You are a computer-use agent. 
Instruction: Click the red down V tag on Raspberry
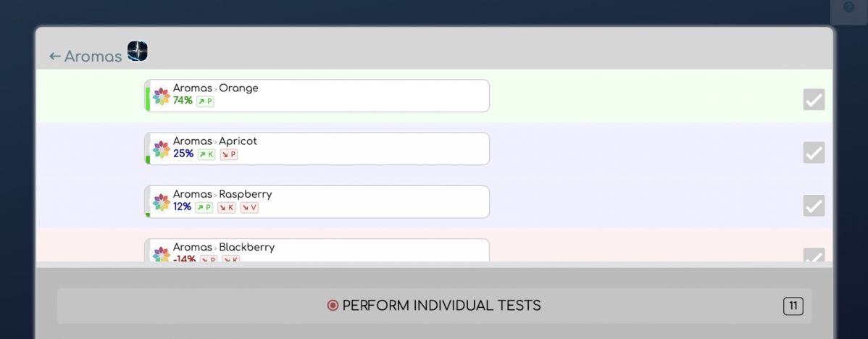tap(249, 207)
